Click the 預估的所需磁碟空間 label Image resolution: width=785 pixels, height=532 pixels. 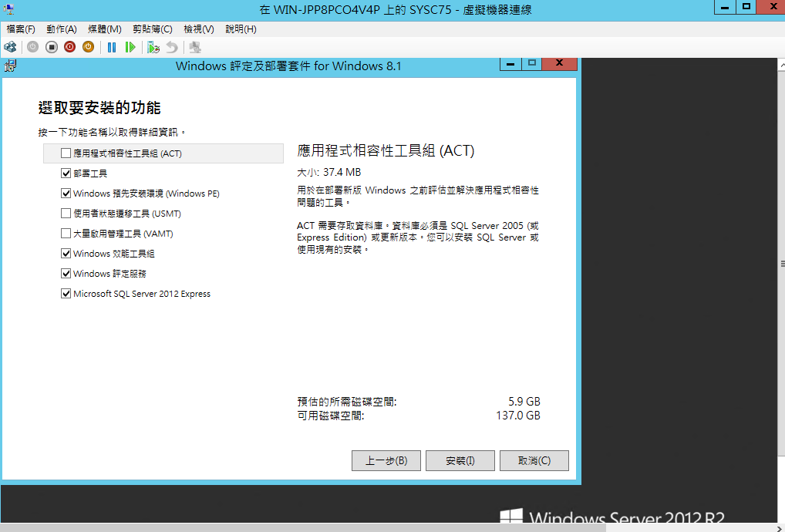(x=346, y=402)
